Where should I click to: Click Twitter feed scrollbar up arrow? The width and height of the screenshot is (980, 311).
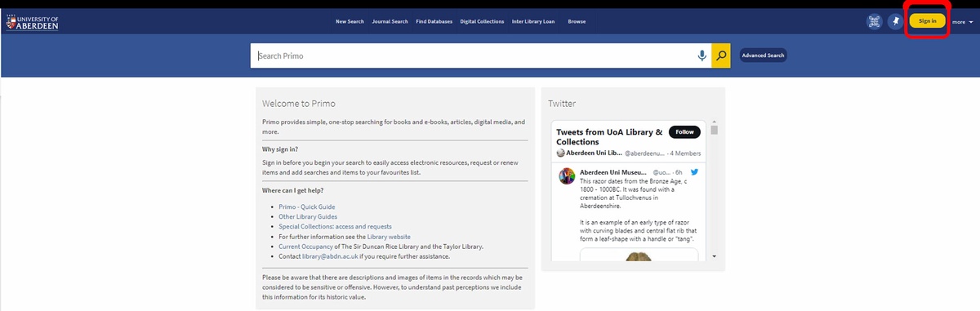click(x=715, y=122)
